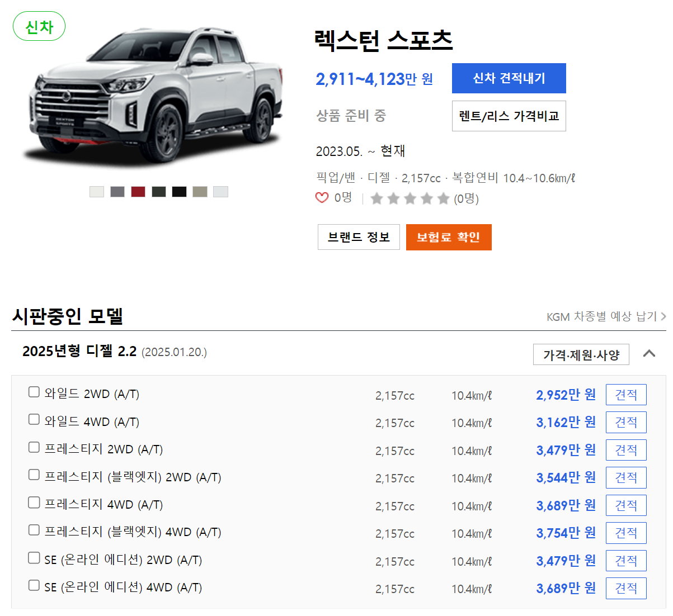Click the 2025년형 디젤 2.2 heading

[x=79, y=351]
